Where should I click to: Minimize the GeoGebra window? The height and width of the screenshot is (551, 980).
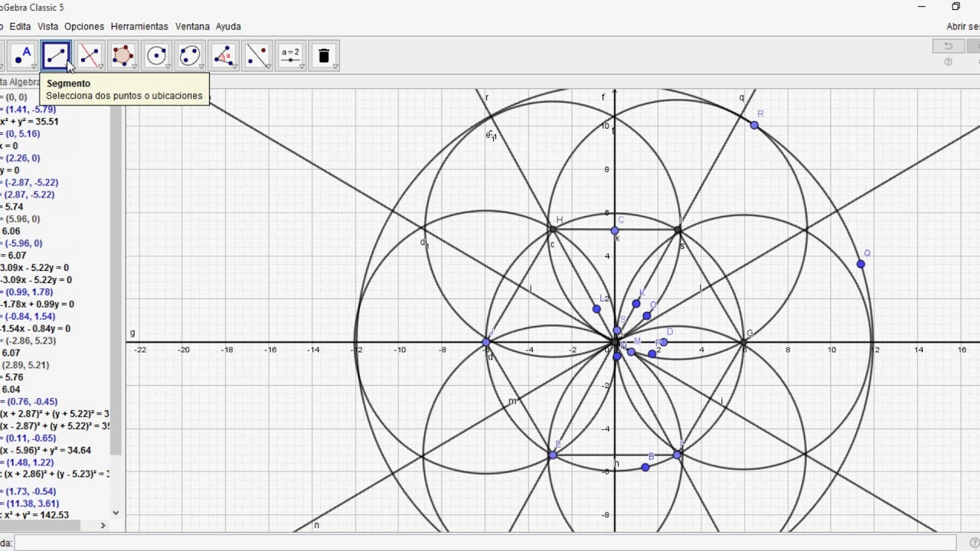click(x=921, y=7)
